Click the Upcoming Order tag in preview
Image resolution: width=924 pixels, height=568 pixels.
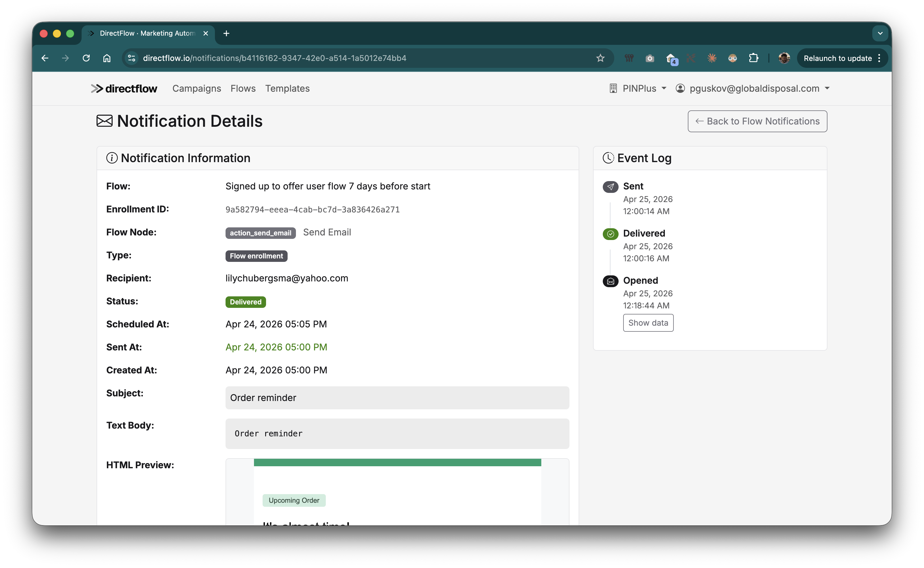(294, 500)
